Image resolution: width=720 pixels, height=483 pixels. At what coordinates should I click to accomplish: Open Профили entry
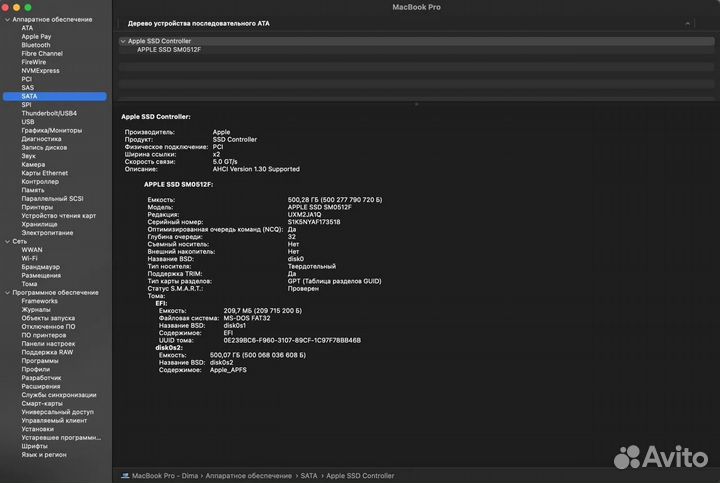coord(35,369)
